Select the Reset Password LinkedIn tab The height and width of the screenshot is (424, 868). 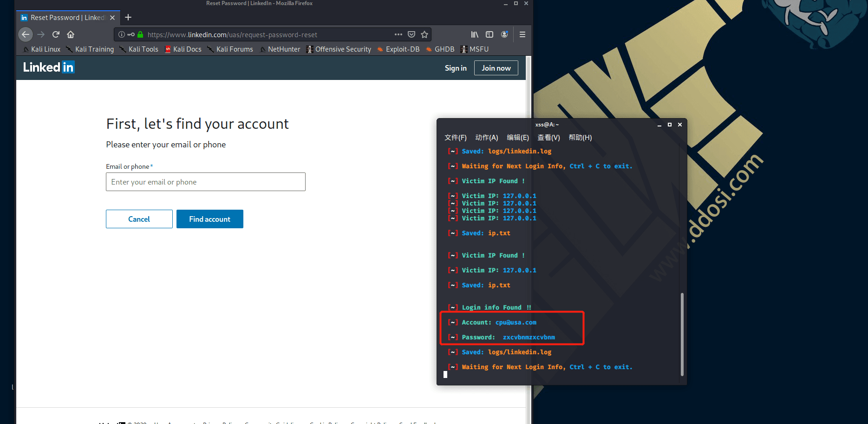68,18
